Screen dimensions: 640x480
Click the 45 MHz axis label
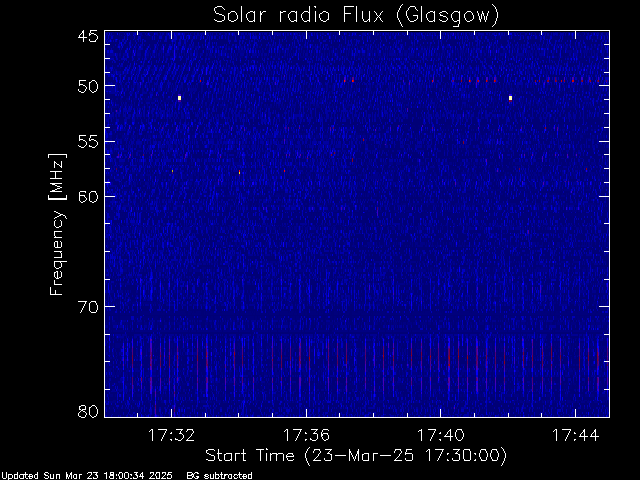pos(88,36)
